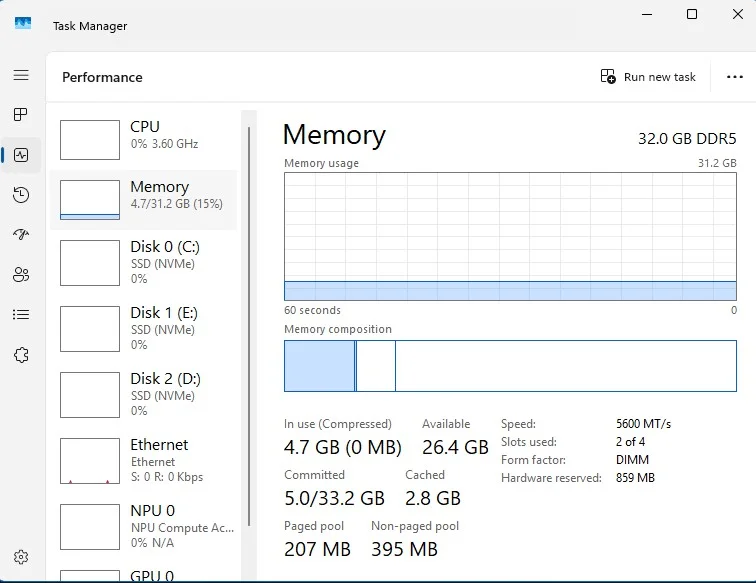Minimize the Task Manager window
The image size is (756, 583).
tap(647, 14)
